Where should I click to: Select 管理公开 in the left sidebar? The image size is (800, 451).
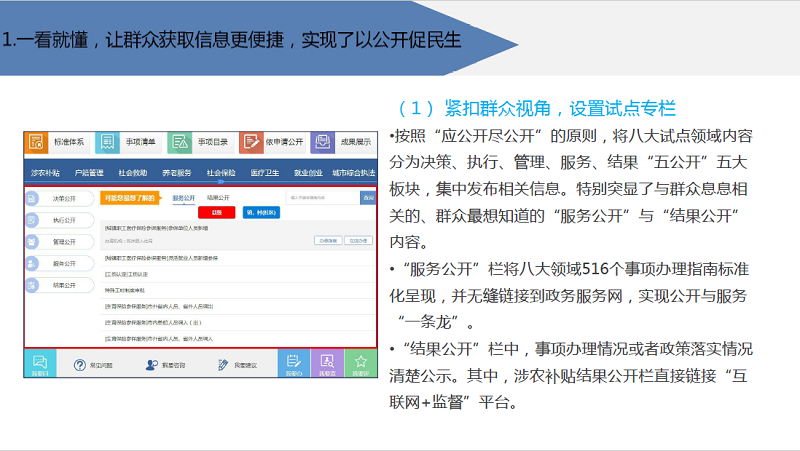[x=64, y=242]
